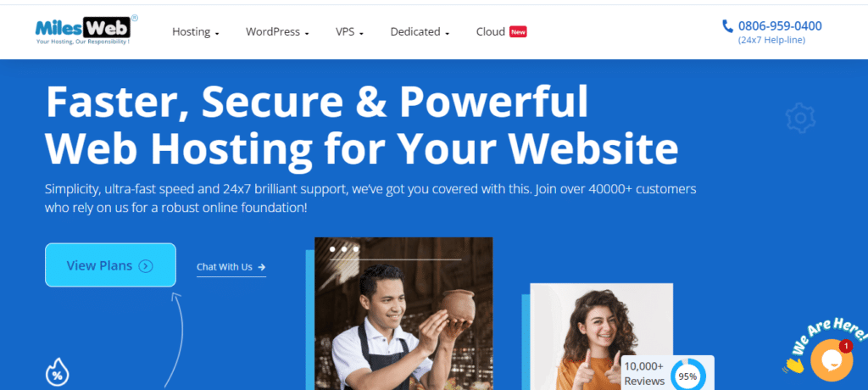Image resolution: width=868 pixels, height=390 pixels.
Task: Click the arrow next to Chat With Us
Action: [x=261, y=267]
